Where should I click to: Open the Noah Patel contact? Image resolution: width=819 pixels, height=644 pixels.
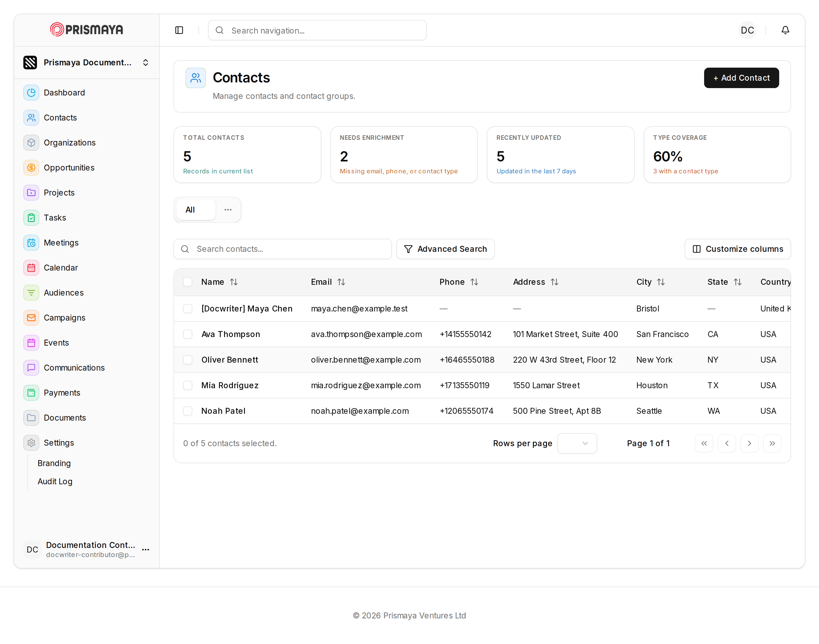pyautogui.click(x=223, y=411)
